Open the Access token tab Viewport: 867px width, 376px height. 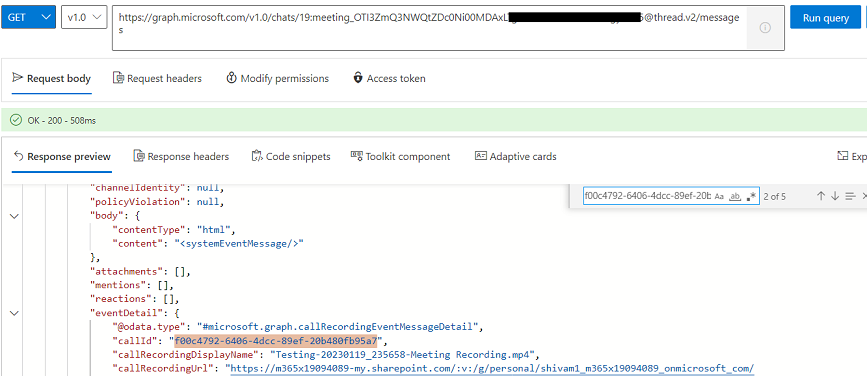pos(389,79)
